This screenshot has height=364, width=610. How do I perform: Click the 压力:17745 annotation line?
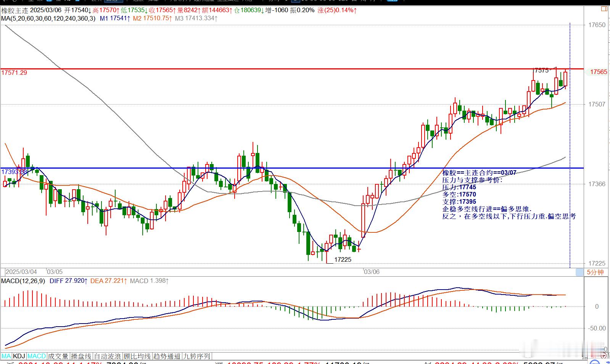[459, 187]
